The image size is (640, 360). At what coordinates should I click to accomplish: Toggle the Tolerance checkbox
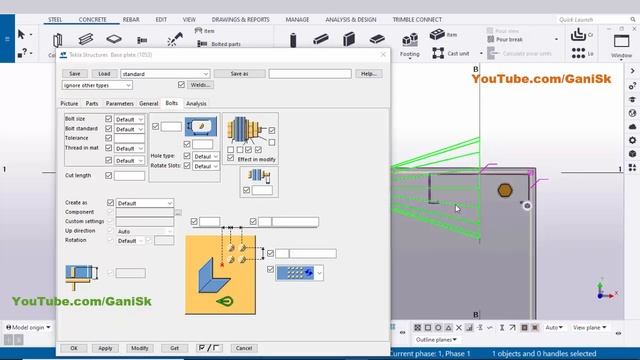[x=109, y=138]
